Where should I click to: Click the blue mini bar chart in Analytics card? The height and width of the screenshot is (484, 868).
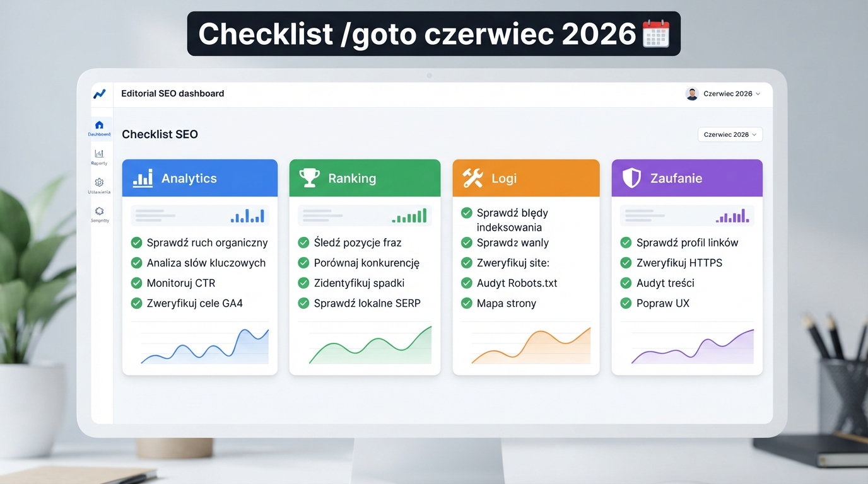click(247, 216)
